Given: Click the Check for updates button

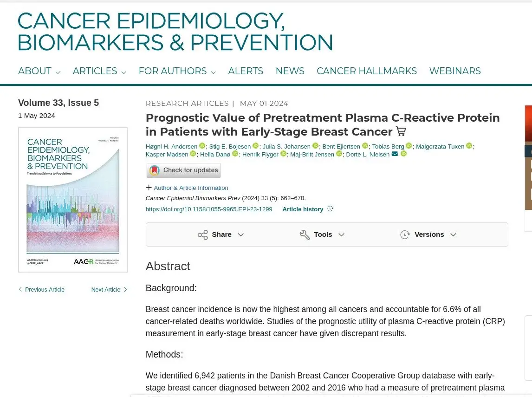Looking at the screenshot, I should [x=183, y=170].
